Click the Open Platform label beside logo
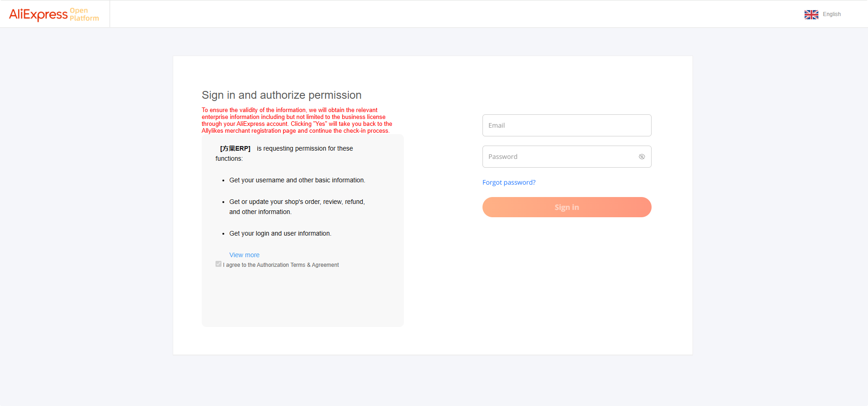Image resolution: width=868 pixels, height=406 pixels. [84, 14]
